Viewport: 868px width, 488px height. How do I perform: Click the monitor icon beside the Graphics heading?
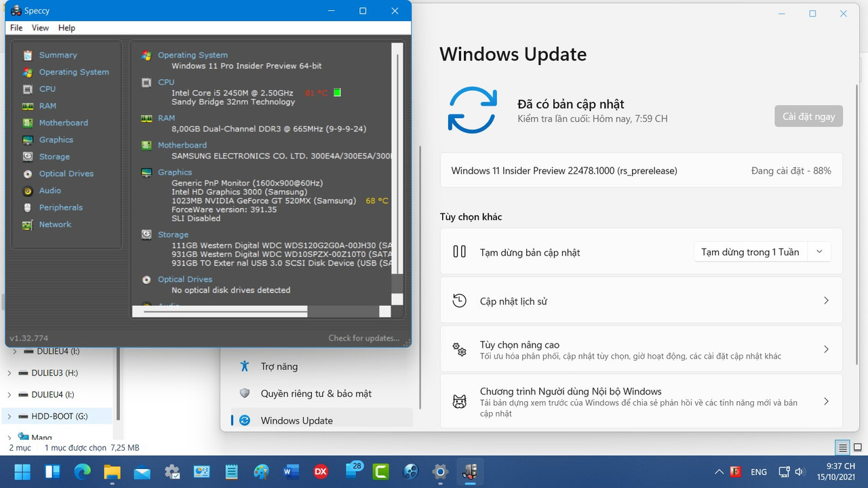[x=146, y=172]
